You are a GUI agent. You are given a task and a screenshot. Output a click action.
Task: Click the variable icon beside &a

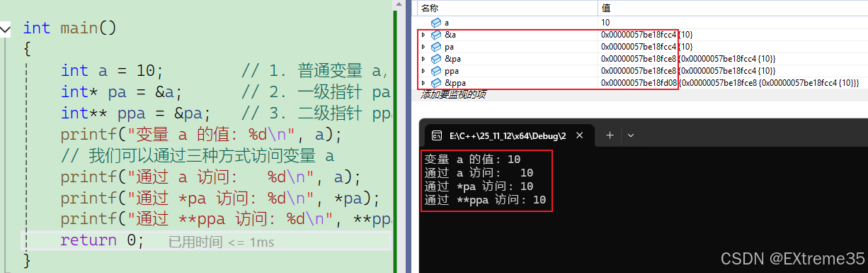[436, 34]
